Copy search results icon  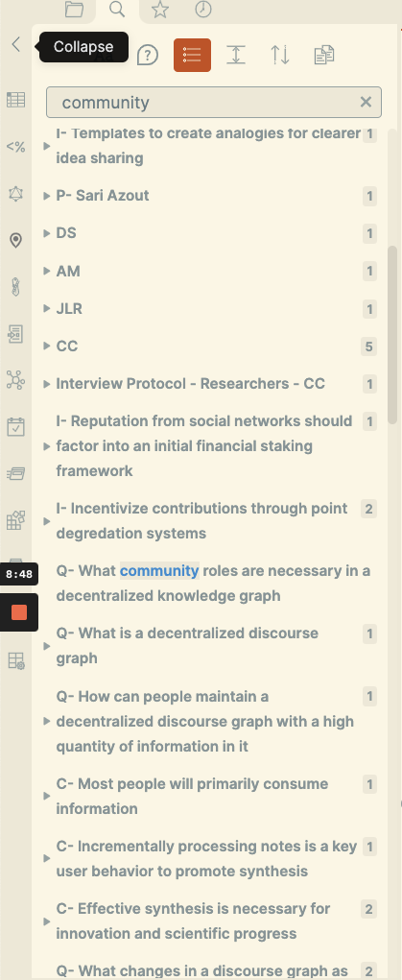(324, 55)
